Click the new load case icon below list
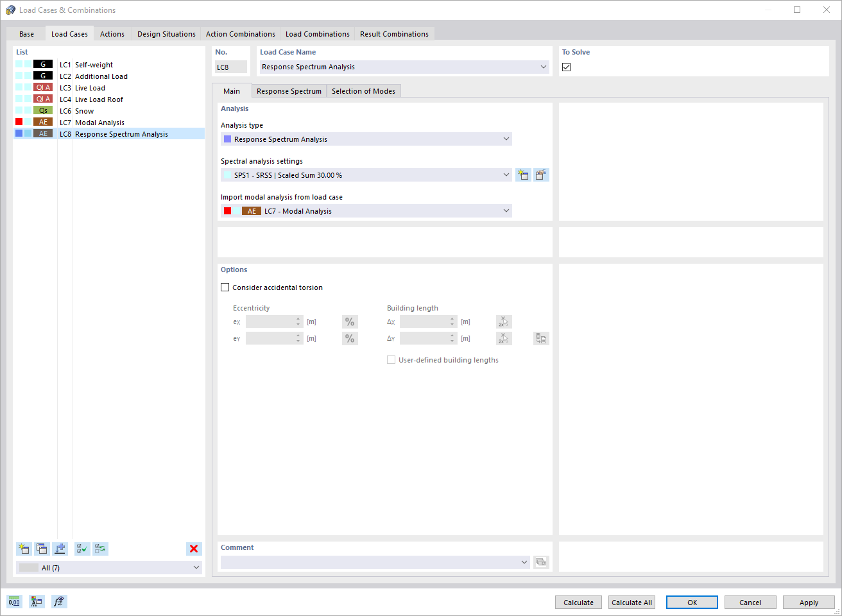842x616 pixels. (x=24, y=549)
